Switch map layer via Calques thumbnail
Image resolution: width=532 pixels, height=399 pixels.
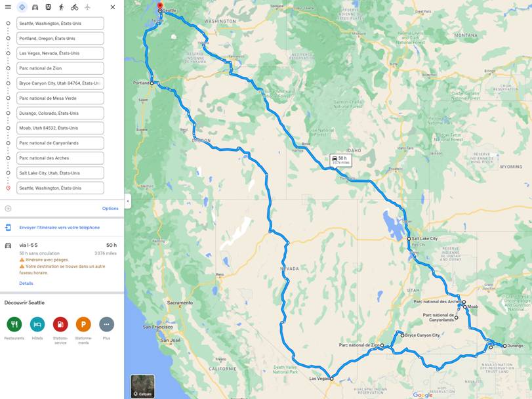pos(142,386)
